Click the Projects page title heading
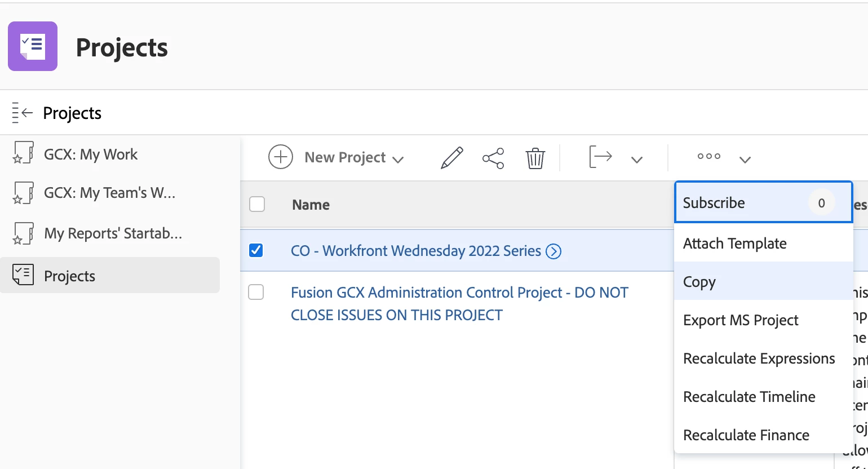The height and width of the screenshot is (469, 868). tap(122, 47)
